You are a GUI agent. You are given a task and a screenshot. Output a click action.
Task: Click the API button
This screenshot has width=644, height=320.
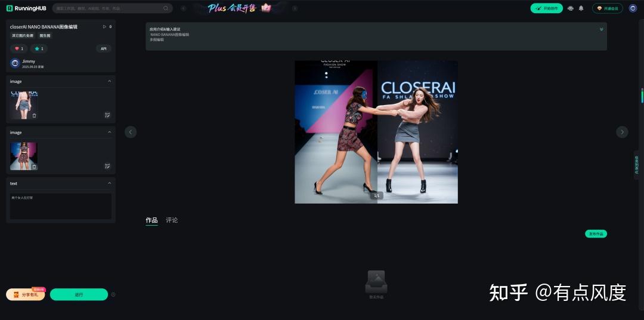tap(104, 48)
